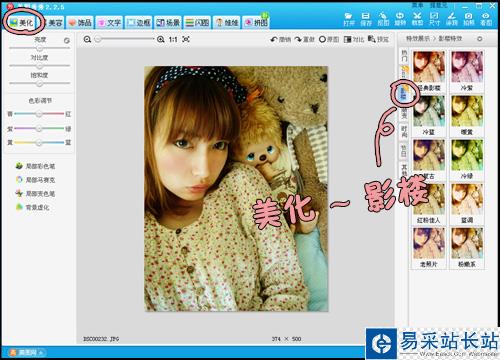Open the 边框 tab
This screenshot has width=500, height=360.
pos(139,22)
